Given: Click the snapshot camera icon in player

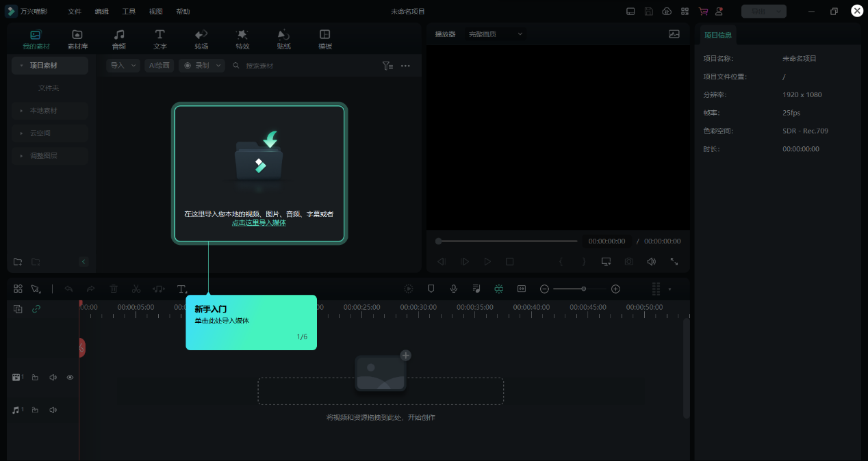Looking at the screenshot, I should click(628, 261).
